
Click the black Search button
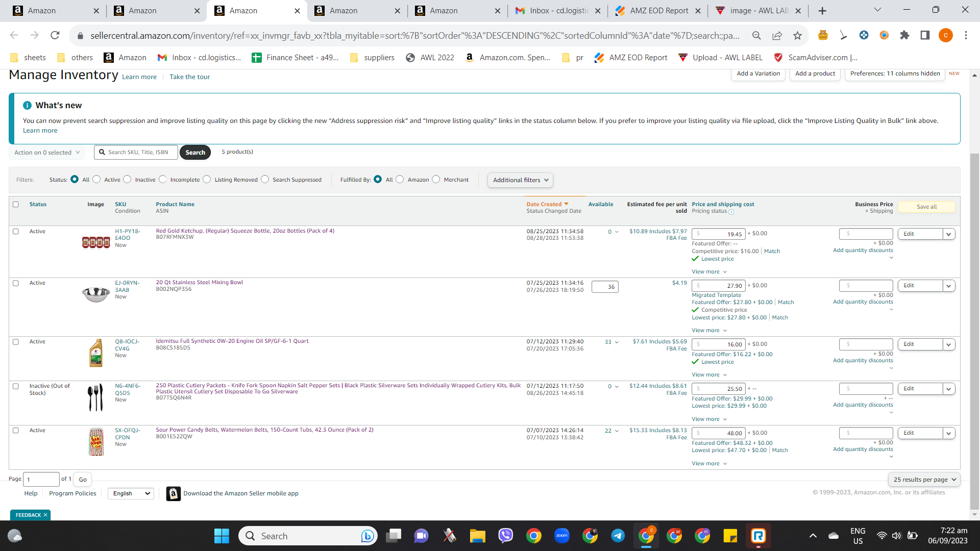pos(195,153)
